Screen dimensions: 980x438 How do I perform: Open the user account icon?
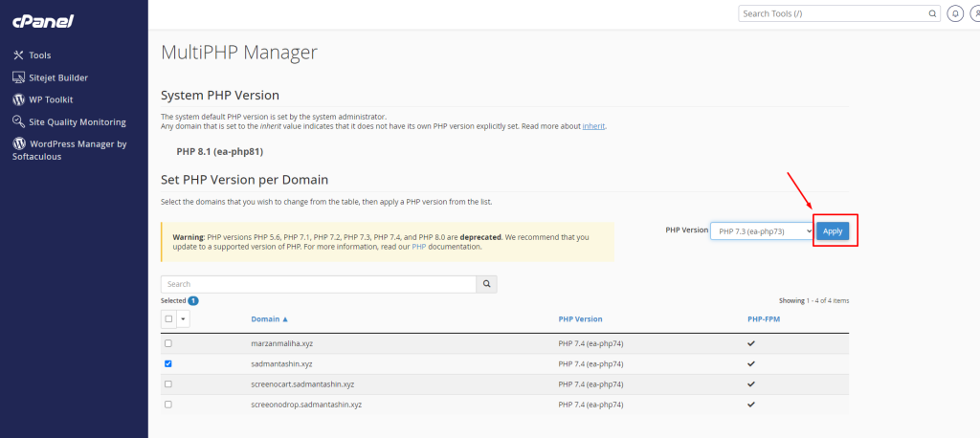coord(975,14)
